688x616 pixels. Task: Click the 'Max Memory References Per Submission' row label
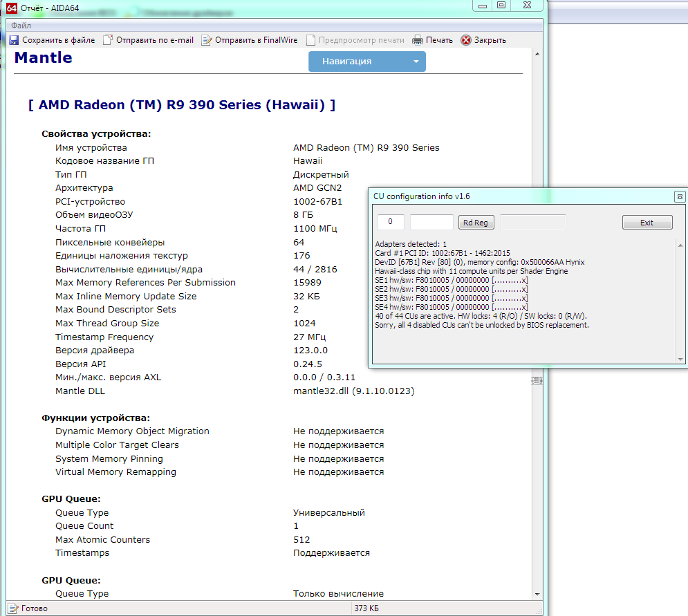coord(145,283)
